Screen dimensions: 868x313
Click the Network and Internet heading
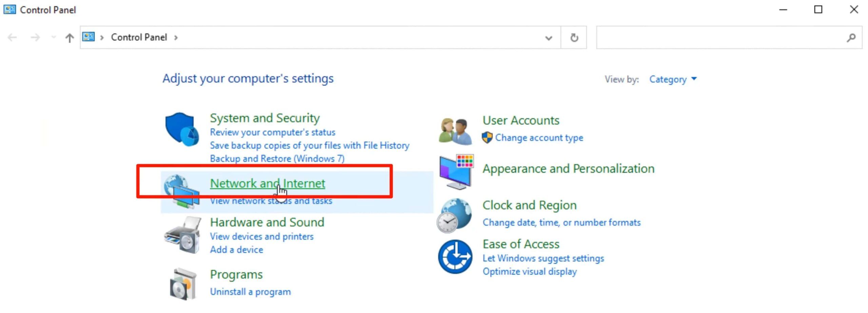coord(267,183)
